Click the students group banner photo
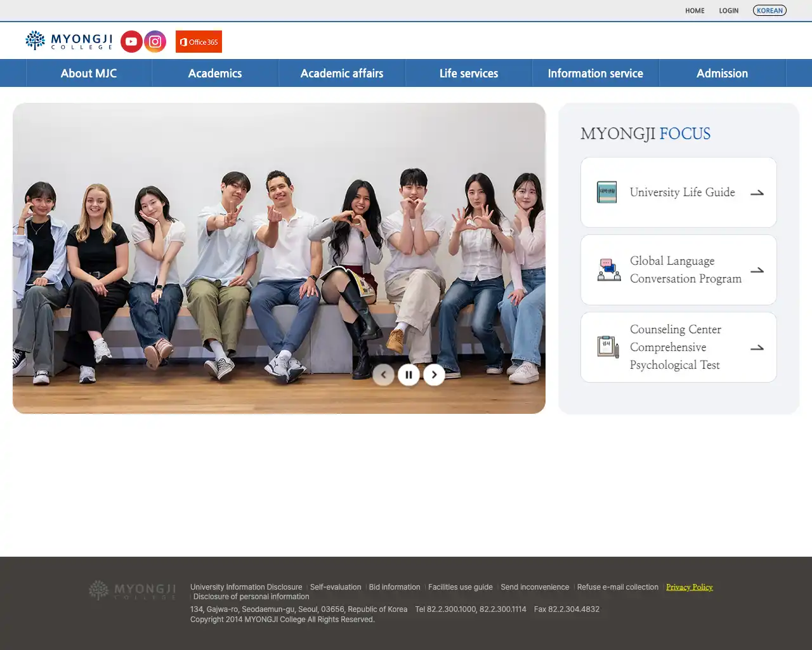 pos(279,258)
